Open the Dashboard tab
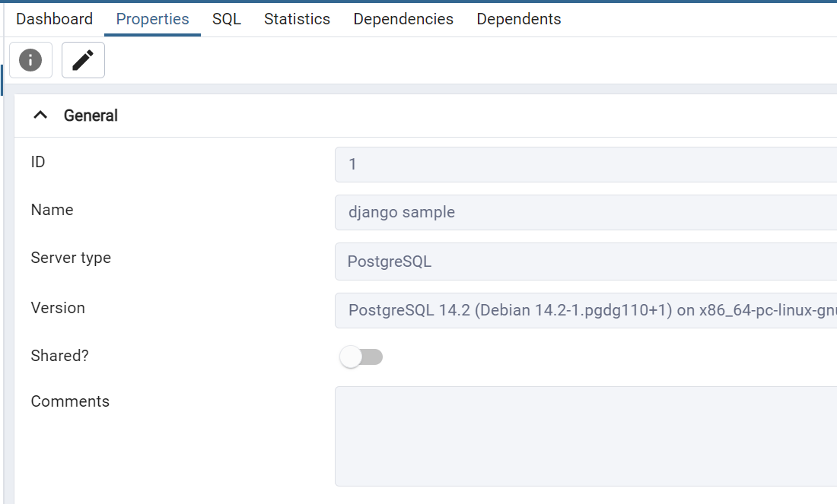Image resolution: width=837 pixels, height=504 pixels. [55, 19]
